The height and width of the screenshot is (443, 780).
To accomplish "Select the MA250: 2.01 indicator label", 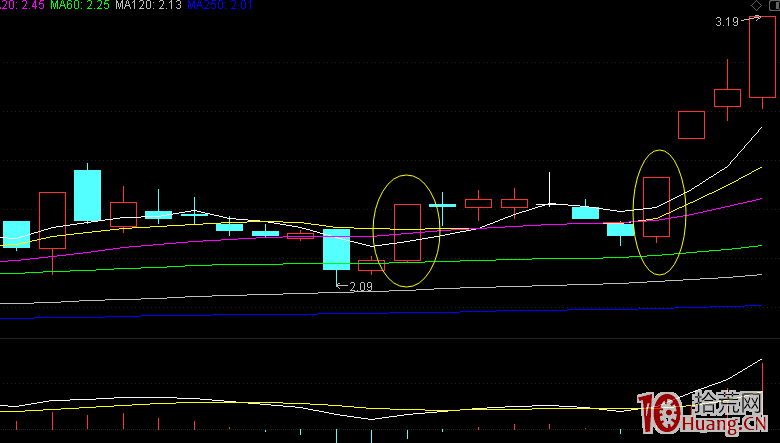I will tap(220, 5).
